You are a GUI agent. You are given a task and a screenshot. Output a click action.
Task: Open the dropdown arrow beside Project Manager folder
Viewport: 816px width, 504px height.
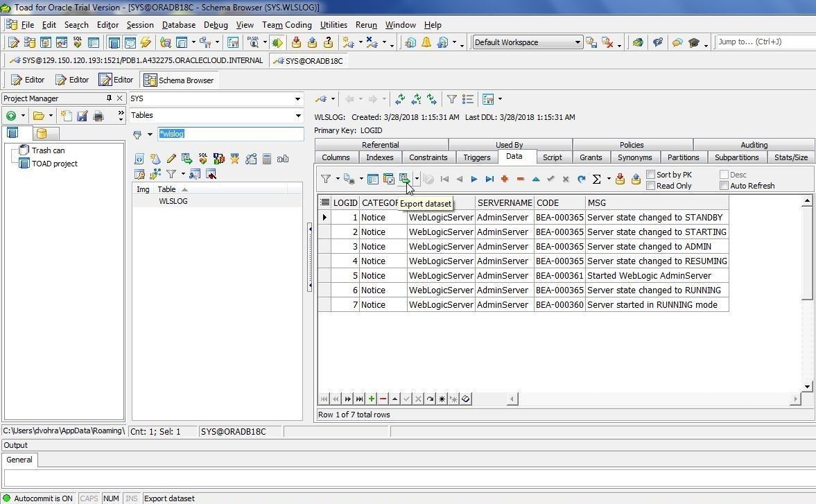point(51,116)
